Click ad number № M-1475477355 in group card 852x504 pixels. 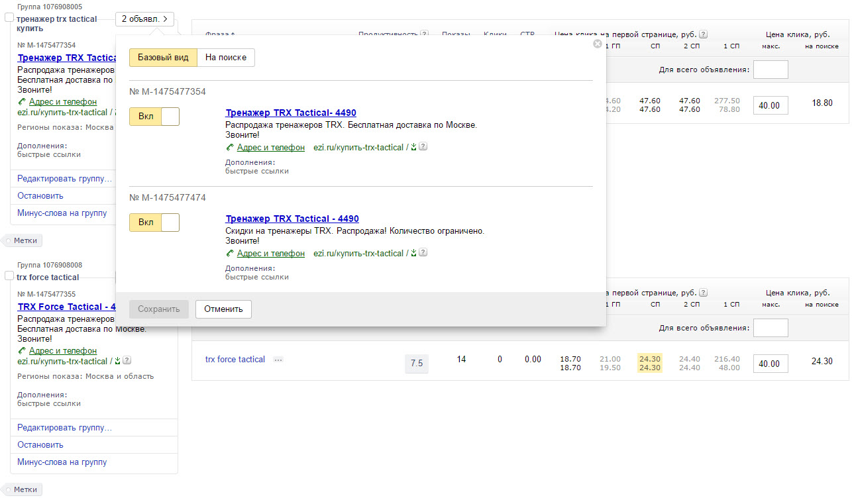(x=46, y=294)
